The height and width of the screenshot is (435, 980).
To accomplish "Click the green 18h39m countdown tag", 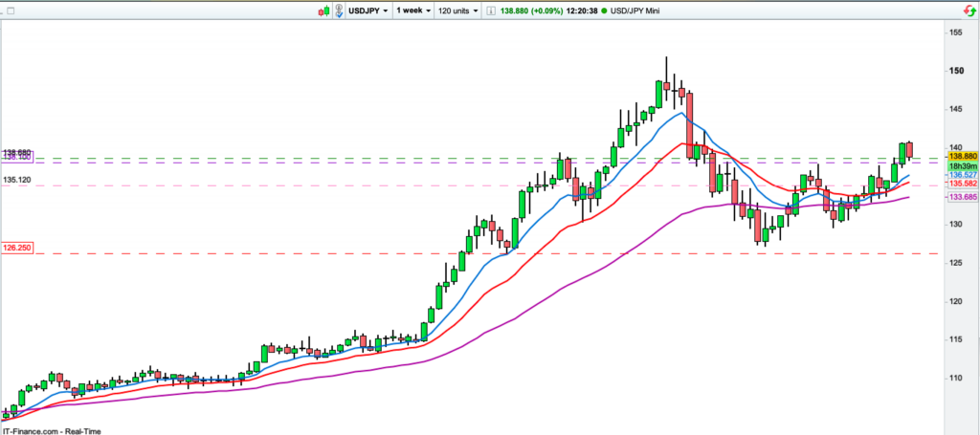I will 961,165.
